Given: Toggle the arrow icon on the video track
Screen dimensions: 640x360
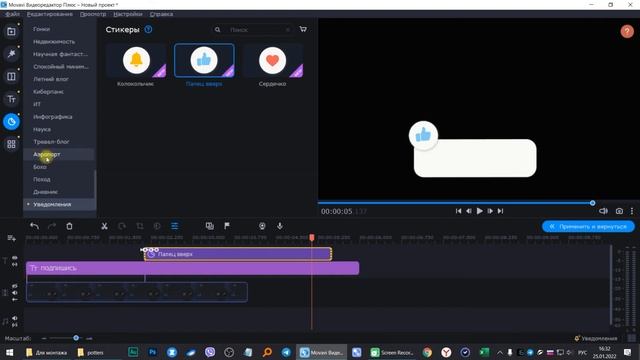Looking at the screenshot, I should (x=15, y=299).
